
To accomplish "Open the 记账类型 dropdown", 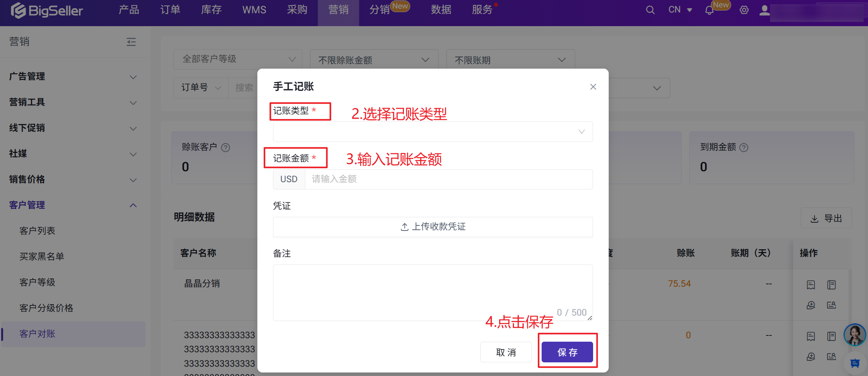I will (433, 132).
